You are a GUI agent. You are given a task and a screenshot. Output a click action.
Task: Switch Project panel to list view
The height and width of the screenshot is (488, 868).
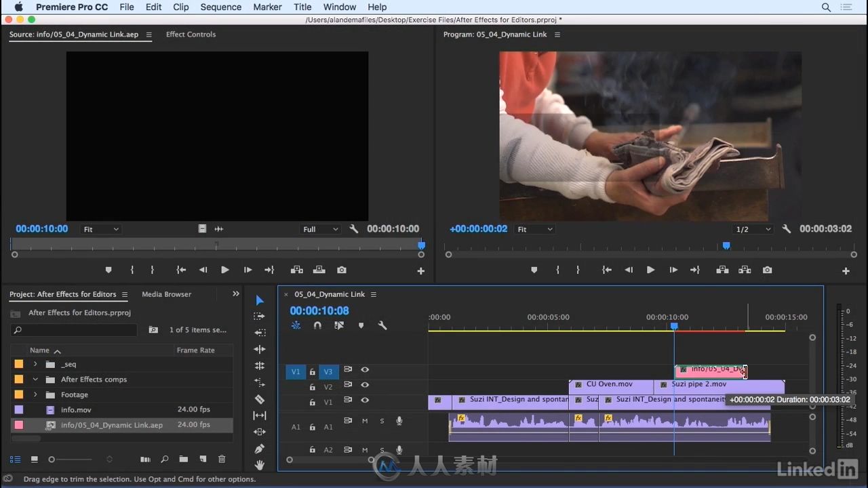click(15, 459)
